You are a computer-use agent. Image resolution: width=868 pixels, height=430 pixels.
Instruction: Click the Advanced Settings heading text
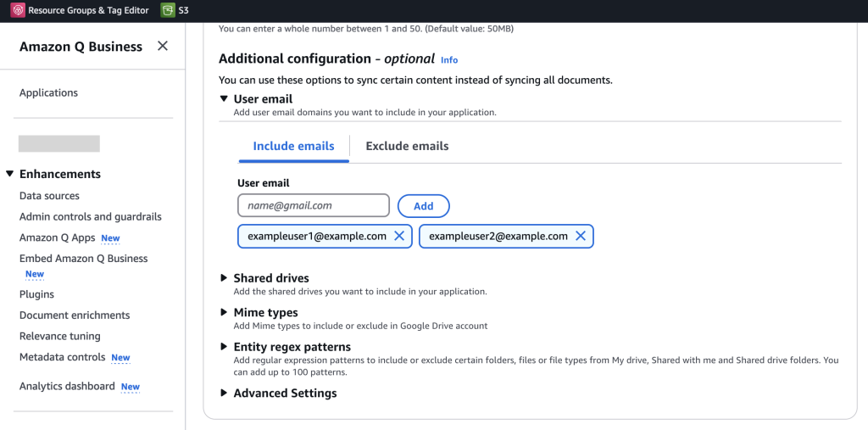(x=285, y=393)
